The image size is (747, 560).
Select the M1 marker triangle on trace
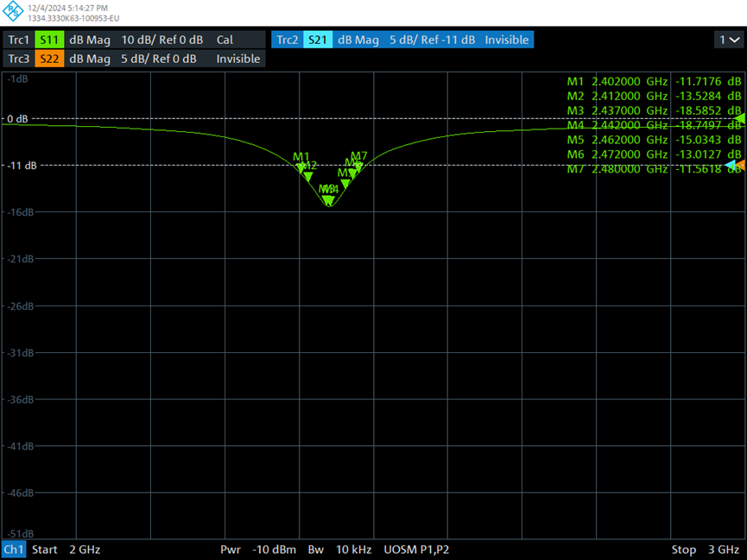point(301,167)
